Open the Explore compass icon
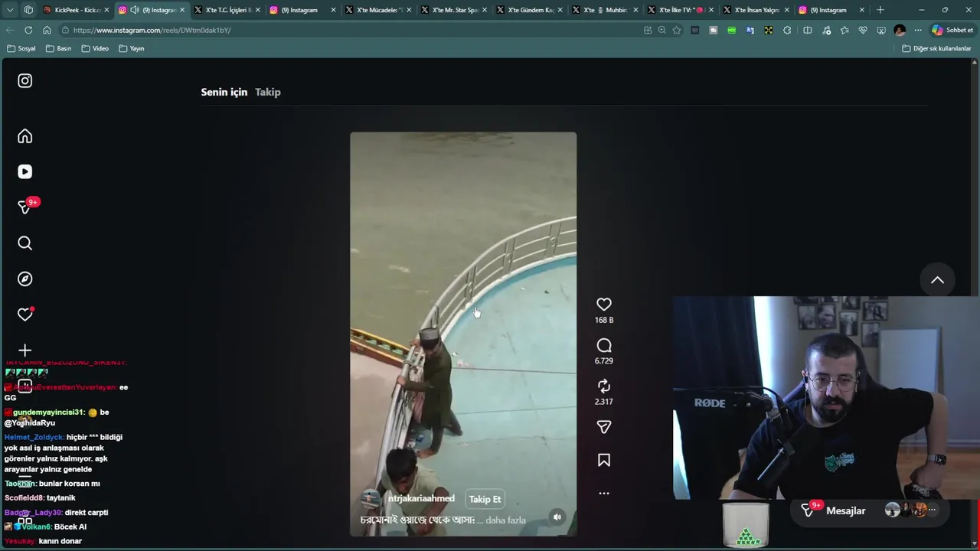The image size is (980, 551). point(25,279)
